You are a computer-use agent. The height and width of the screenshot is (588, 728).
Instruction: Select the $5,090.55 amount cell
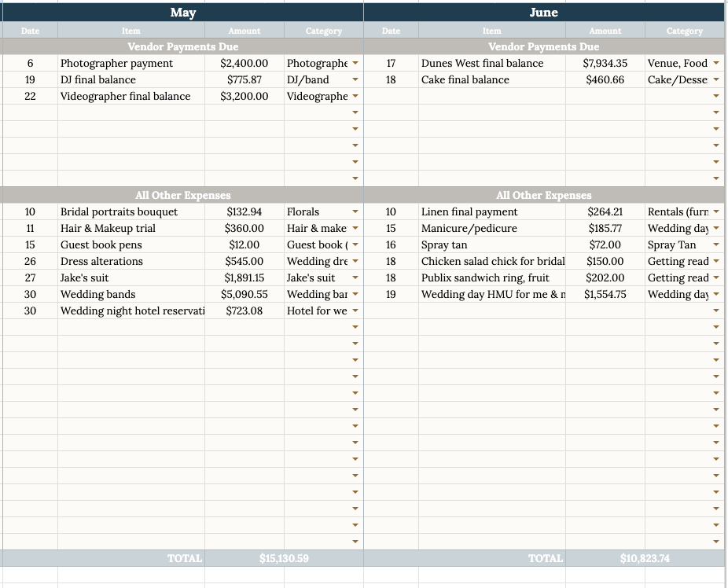[x=245, y=294]
